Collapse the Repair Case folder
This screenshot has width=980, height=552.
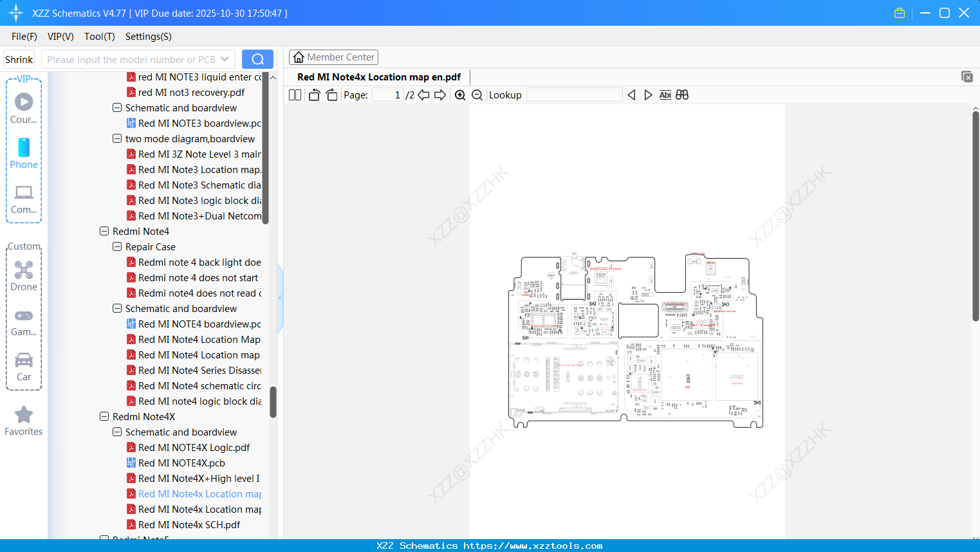[x=117, y=246]
